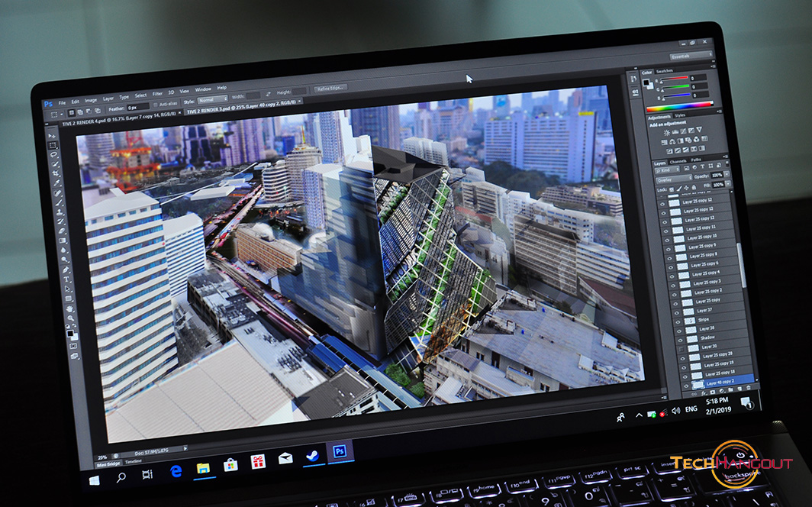Click Lock All padlock icon in Layers panel

point(694,187)
